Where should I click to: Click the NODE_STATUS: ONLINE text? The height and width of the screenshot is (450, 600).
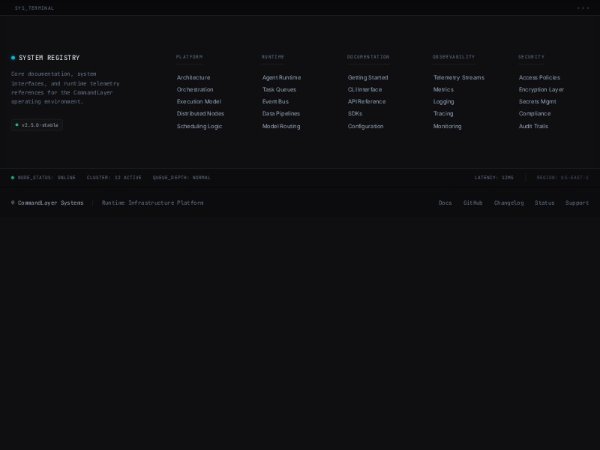(46, 178)
